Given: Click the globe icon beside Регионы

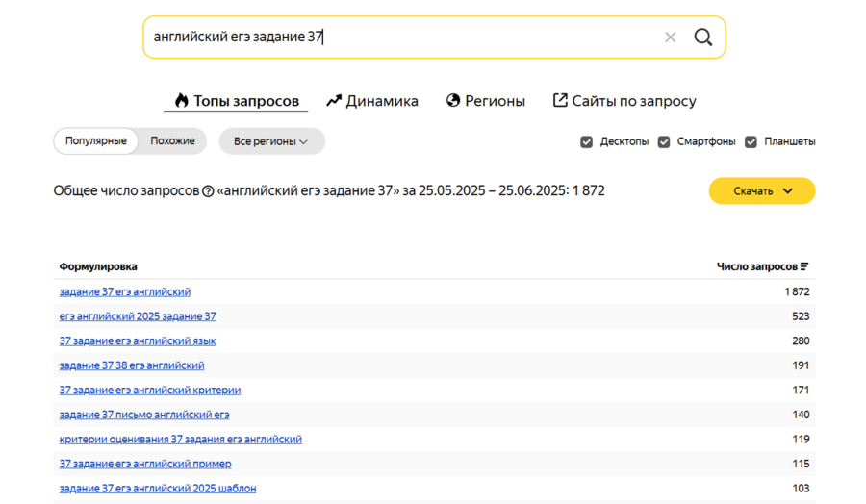Looking at the screenshot, I should (x=453, y=100).
